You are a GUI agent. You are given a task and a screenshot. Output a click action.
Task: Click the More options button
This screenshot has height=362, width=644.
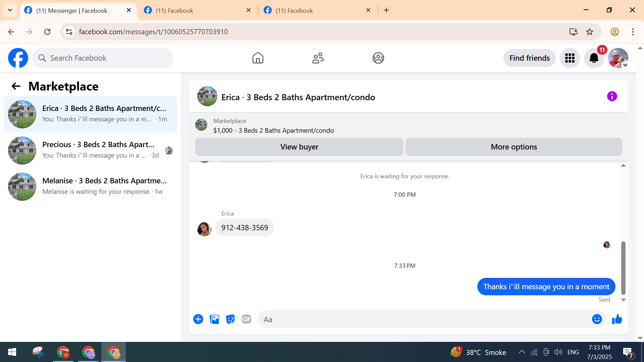pos(514,147)
